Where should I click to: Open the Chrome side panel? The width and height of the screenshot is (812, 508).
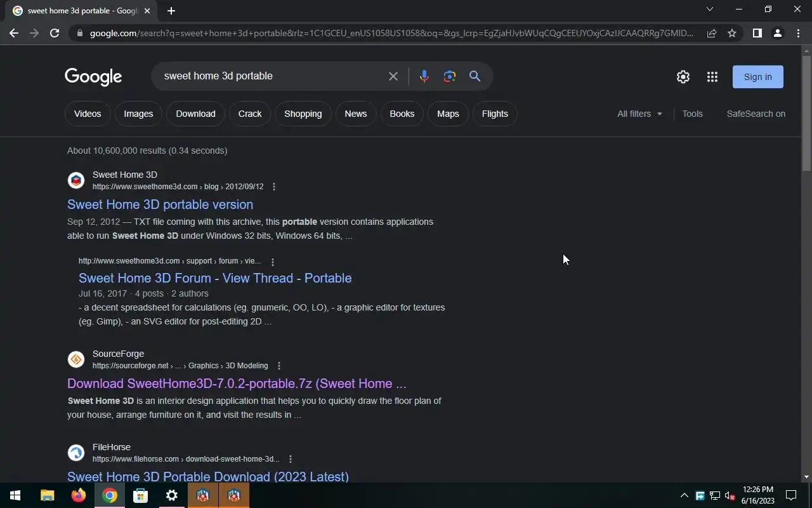[757, 33]
